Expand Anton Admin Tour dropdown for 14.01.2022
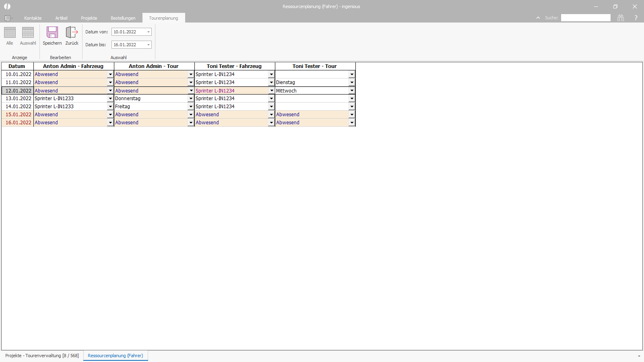The image size is (644, 362). [191, 107]
